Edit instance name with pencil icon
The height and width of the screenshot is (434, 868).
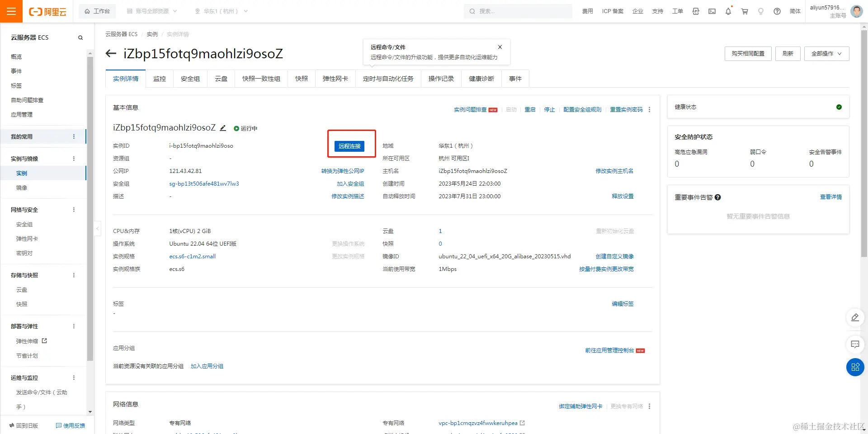tap(223, 128)
